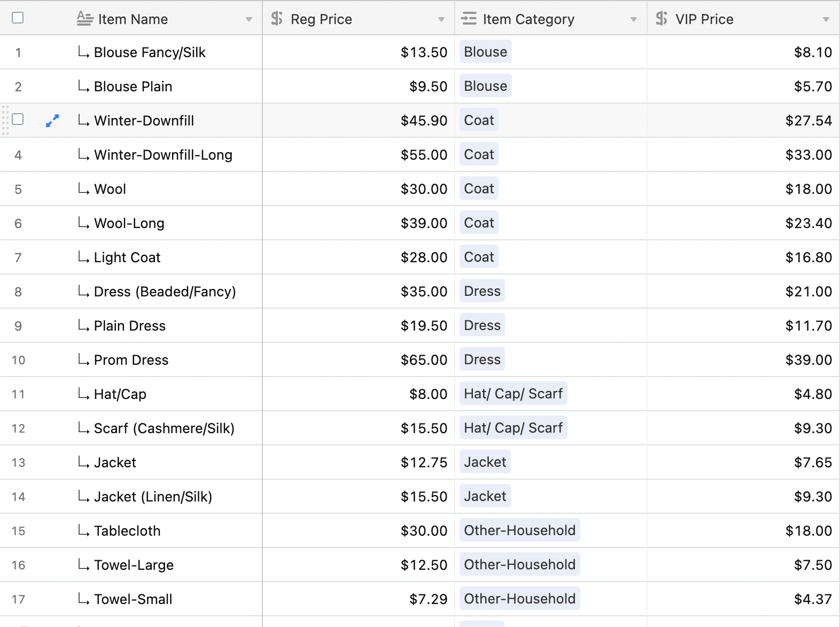Click Other-Household tag in Towel-Large row
The height and width of the screenshot is (627, 840).
[519, 565]
